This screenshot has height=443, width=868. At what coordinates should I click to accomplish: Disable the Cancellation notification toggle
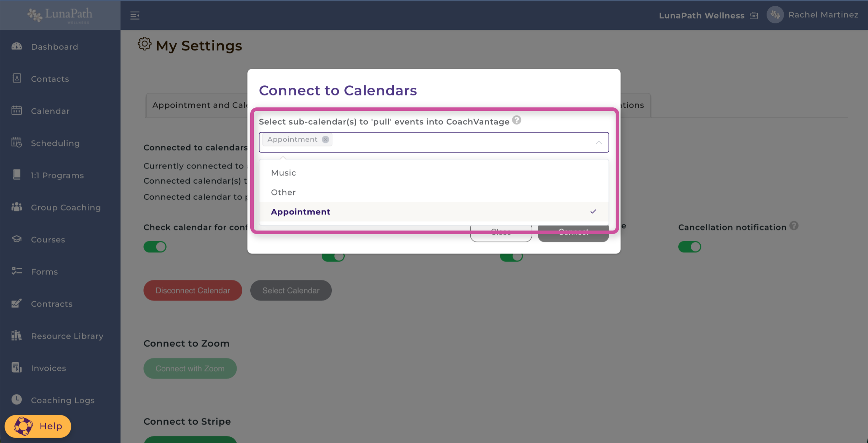[x=689, y=247]
